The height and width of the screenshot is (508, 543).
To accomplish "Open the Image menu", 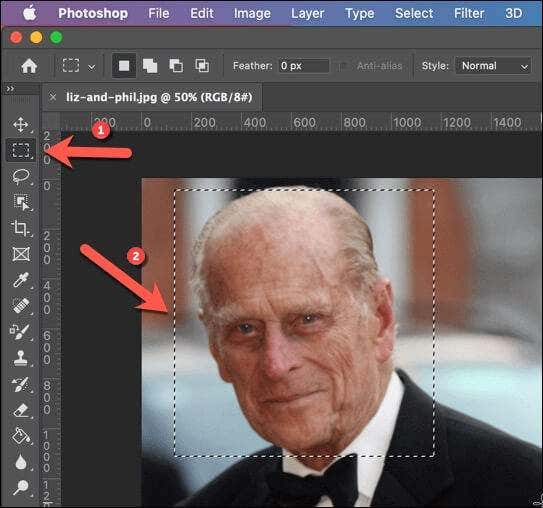I will [252, 14].
